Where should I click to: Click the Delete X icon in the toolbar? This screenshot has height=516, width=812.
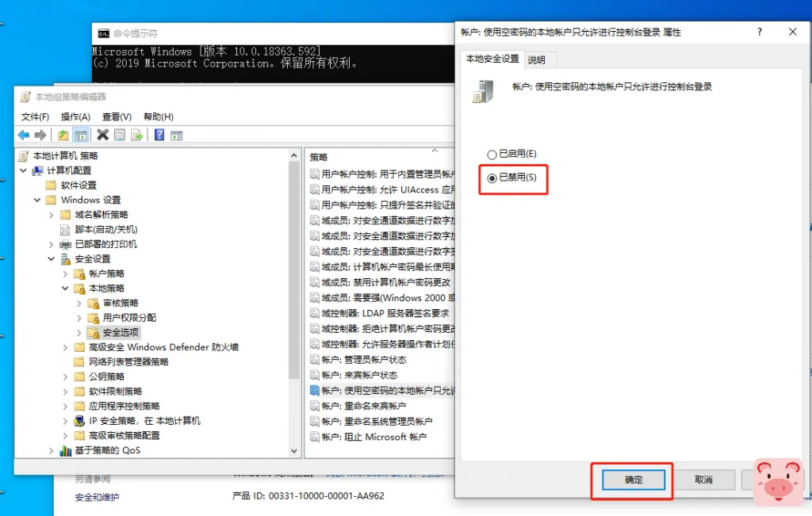(102, 135)
